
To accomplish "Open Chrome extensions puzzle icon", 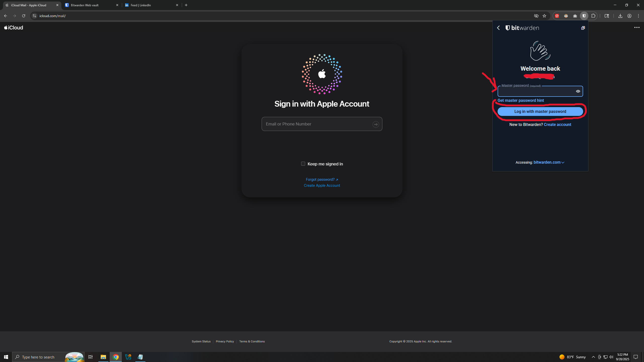I will point(593,16).
